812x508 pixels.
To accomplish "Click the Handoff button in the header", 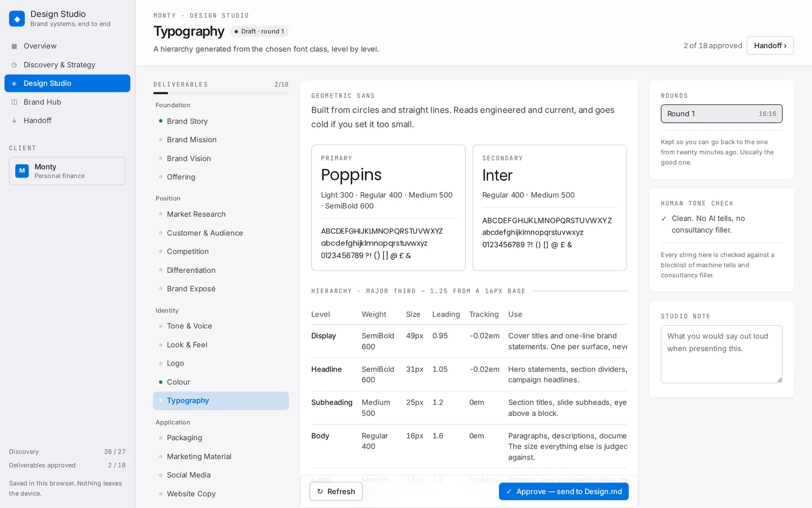I will 770,46.
